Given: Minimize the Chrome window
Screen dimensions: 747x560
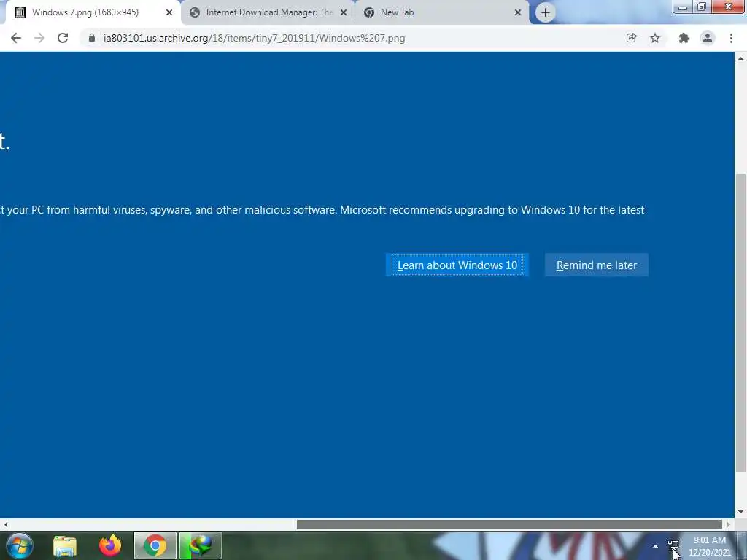Looking at the screenshot, I should pyautogui.click(x=683, y=7).
